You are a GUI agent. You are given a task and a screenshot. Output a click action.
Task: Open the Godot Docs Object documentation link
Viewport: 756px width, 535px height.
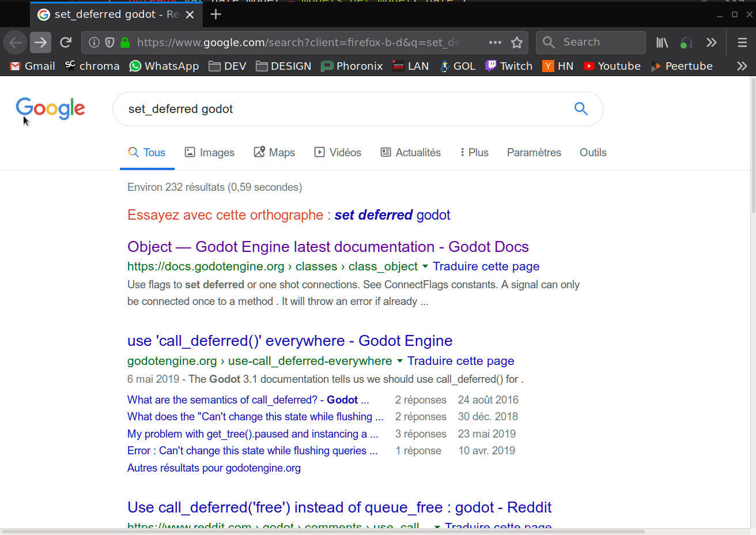[x=328, y=246]
